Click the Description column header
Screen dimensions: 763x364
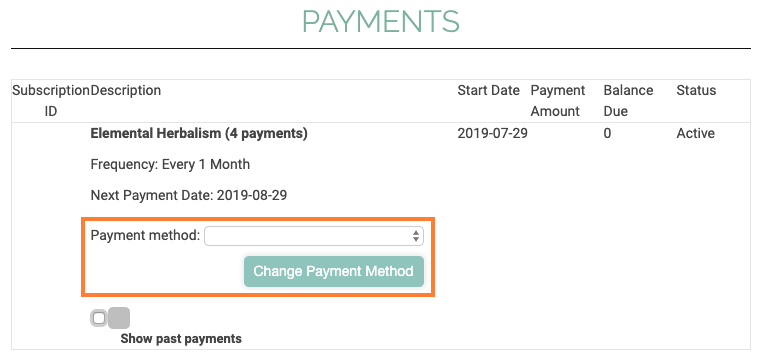click(126, 91)
